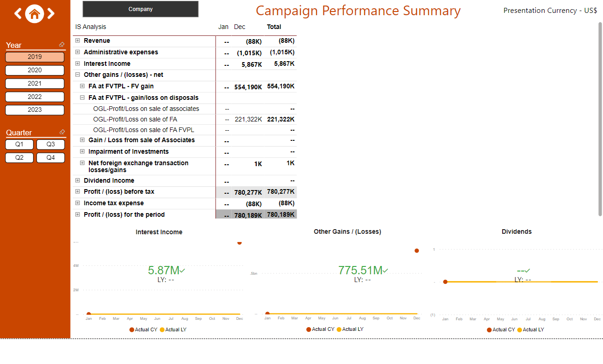This screenshot has width=603, height=364.
Task: Click the 780,277K Total value cell
Action: pyautogui.click(x=281, y=191)
